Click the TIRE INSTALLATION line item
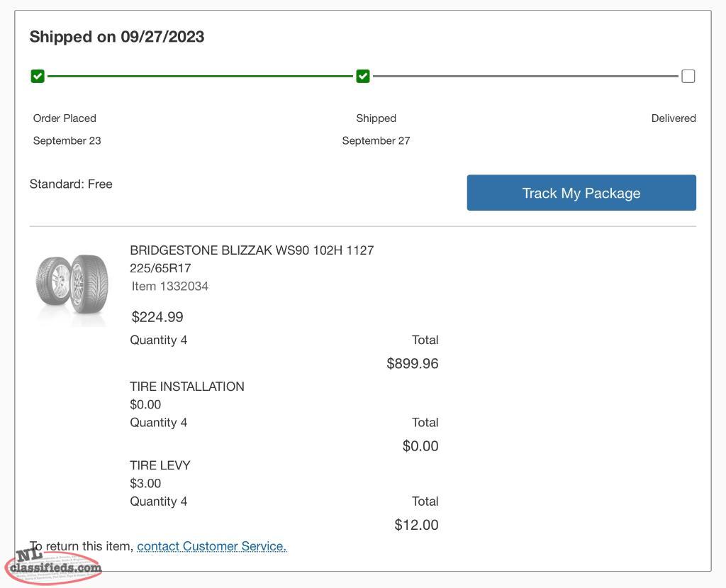 pos(187,387)
